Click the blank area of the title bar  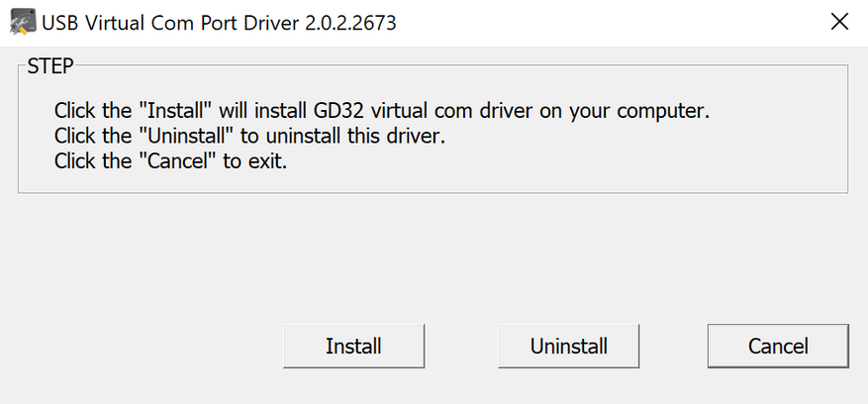point(594,22)
